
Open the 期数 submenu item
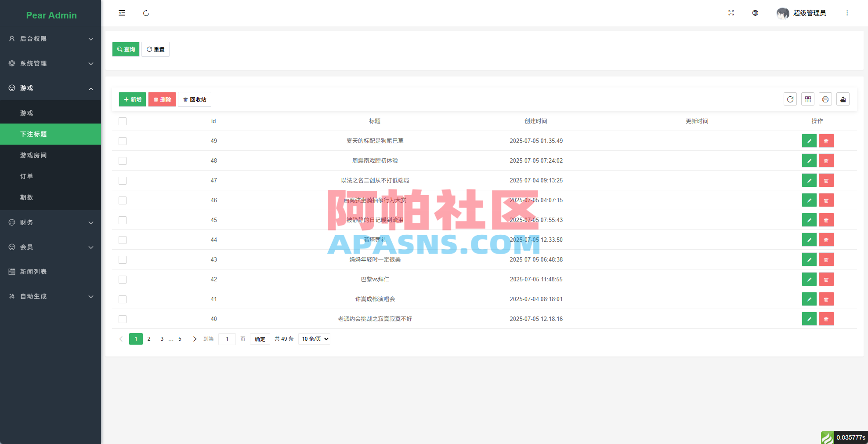coord(51,197)
